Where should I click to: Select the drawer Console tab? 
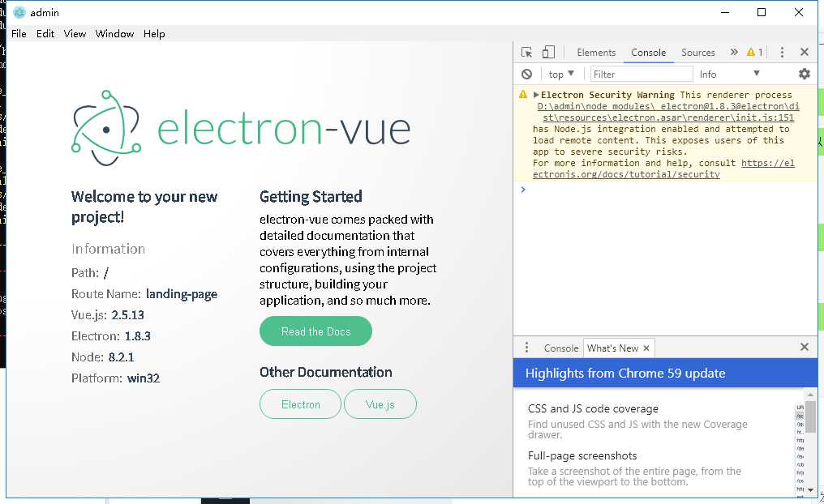coord(560,348)
